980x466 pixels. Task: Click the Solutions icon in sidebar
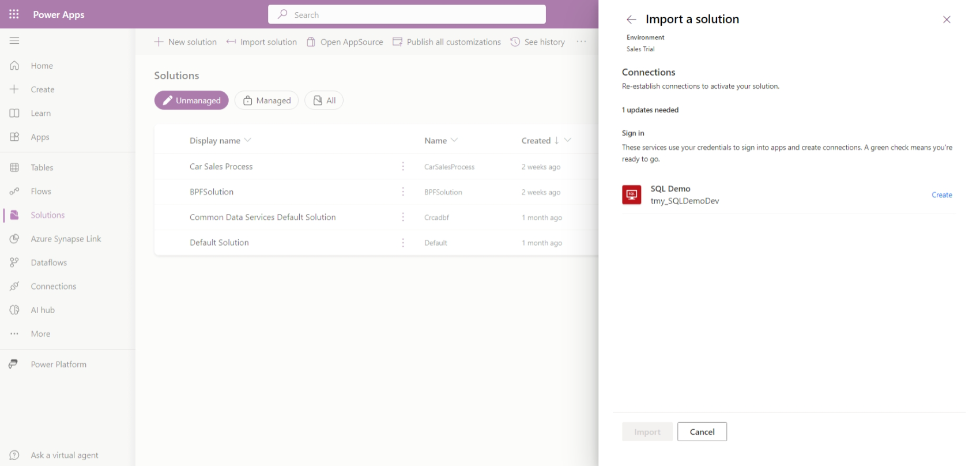click(x=14, y=215)
